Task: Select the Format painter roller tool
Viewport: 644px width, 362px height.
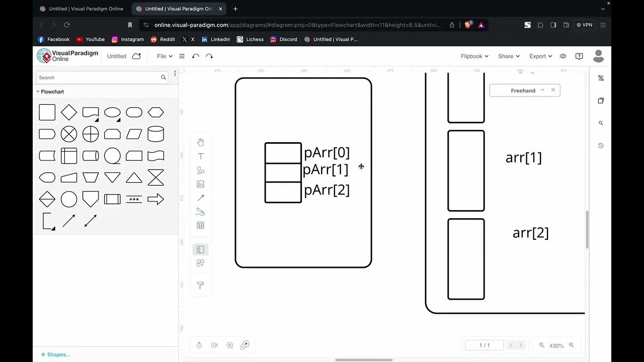Action: [200, 285]
